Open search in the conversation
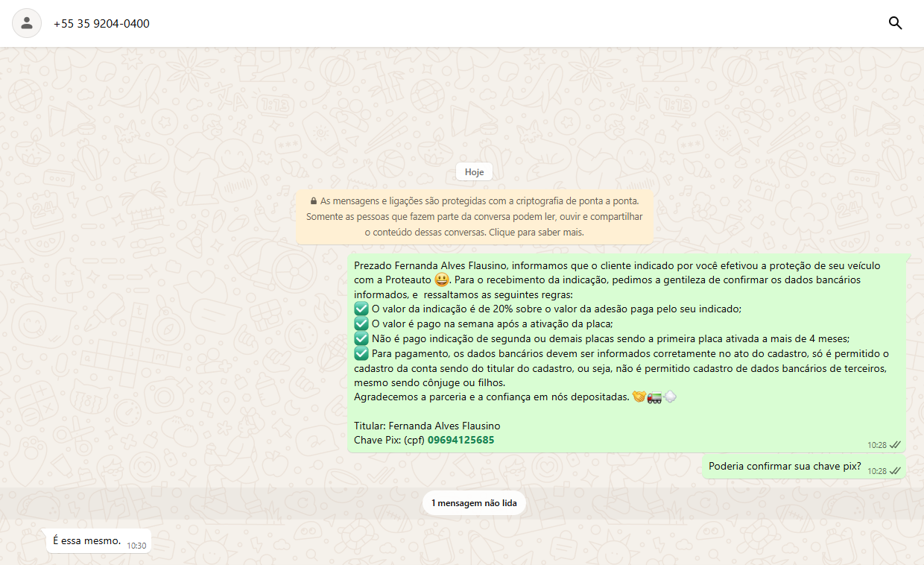This screenshot has width=924, height=565. 895,23
